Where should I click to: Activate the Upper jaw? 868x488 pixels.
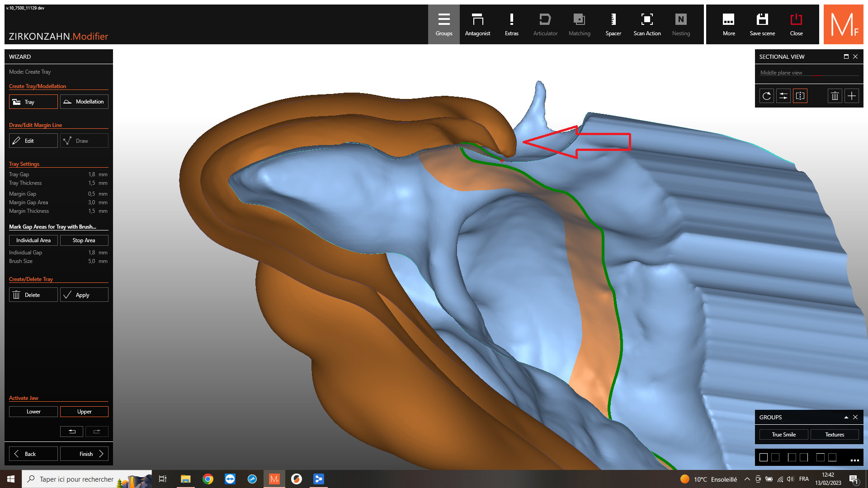tap(84, 412)
